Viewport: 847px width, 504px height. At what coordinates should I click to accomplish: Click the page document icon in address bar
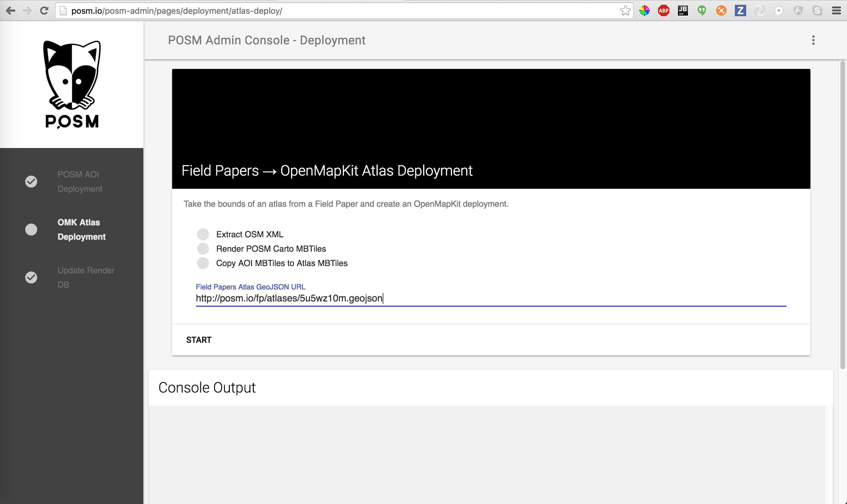63,11
